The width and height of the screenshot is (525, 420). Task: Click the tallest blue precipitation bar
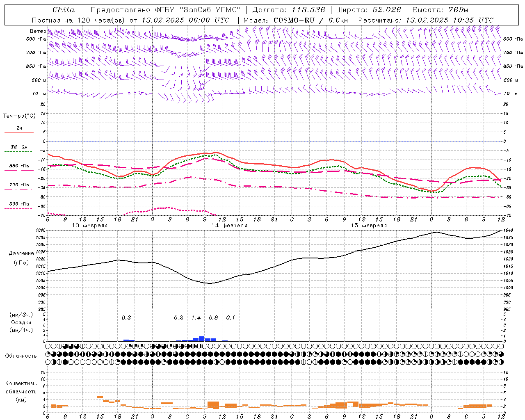(x=201, y=339)
